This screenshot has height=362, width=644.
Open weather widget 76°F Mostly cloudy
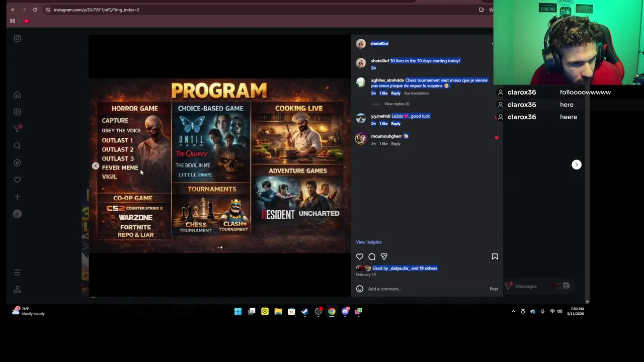tap(29, 311)
